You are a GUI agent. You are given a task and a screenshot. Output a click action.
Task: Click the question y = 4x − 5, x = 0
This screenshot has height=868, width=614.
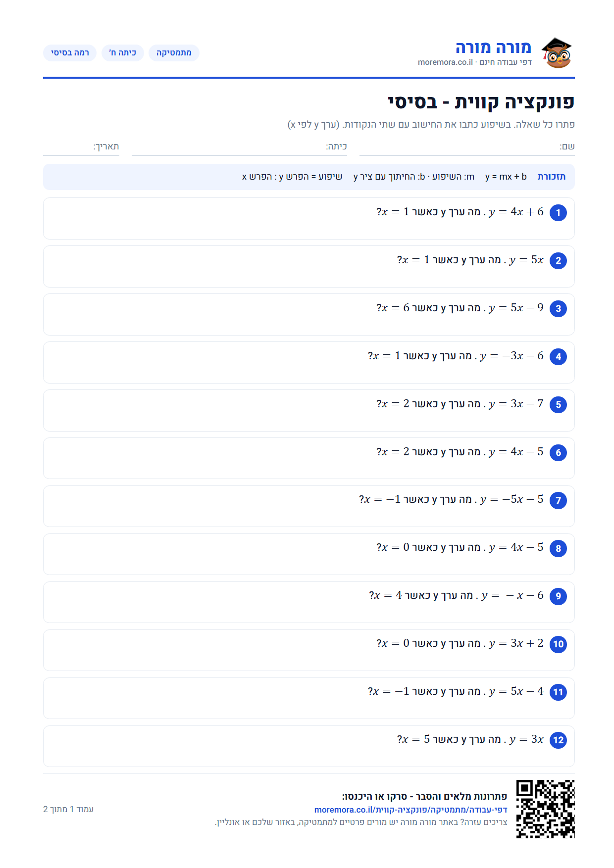309,554
